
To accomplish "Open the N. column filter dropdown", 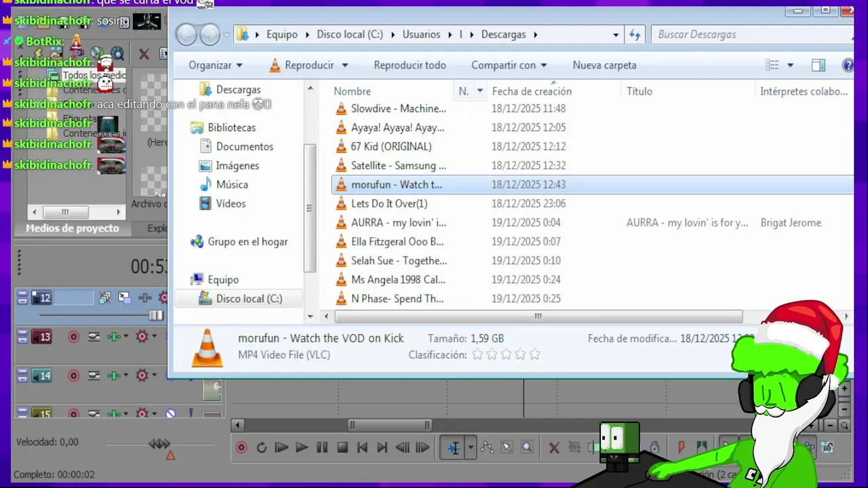I will (480, 91).
